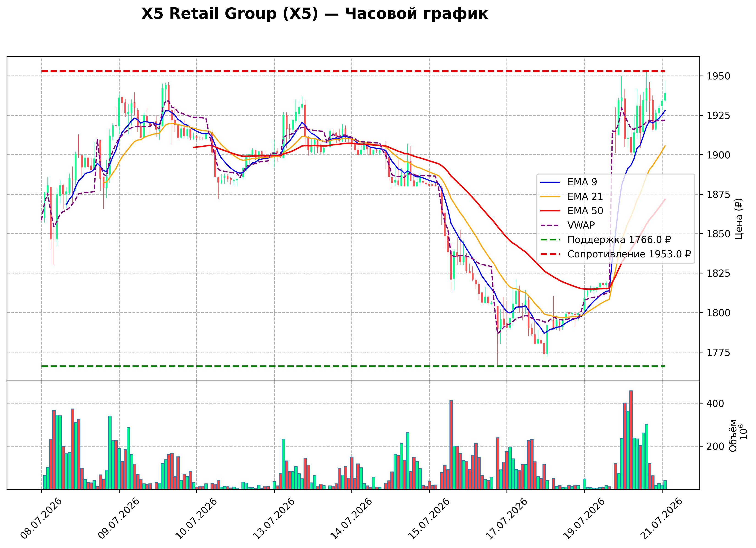Click the date label 13.07.2026
The width and height of the screenshot is (756, 548).
pyautogui.click(x=274, y=519)
